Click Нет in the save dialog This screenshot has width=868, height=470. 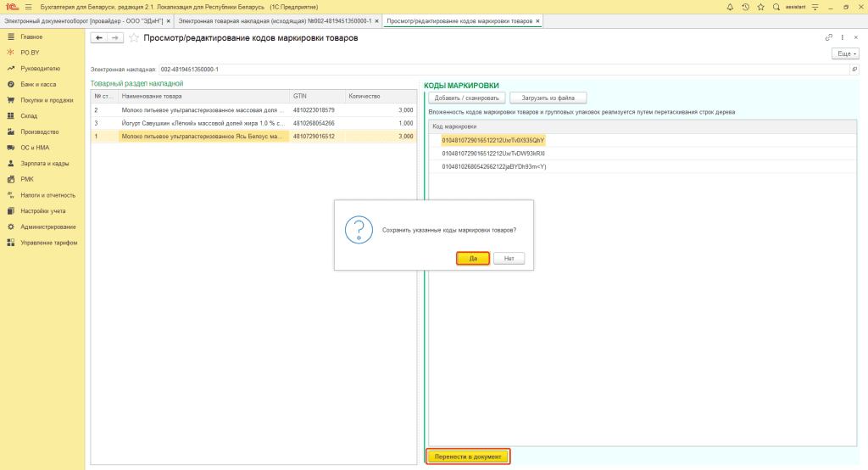[x=509, y=258]
